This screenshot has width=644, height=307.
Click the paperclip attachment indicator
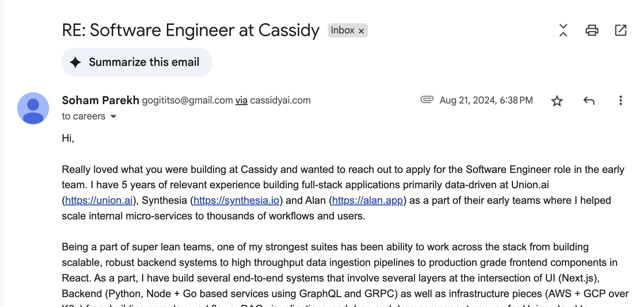coord(427,100)
